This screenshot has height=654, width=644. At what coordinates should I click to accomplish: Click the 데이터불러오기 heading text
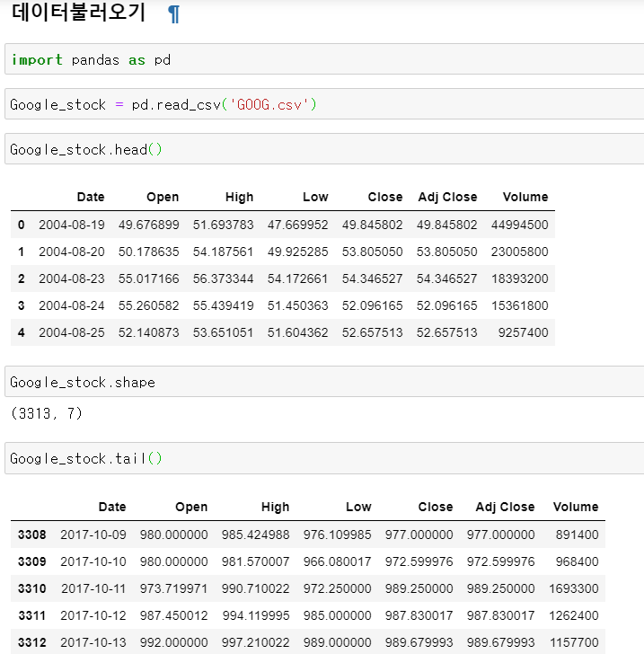tap(78, 12)
